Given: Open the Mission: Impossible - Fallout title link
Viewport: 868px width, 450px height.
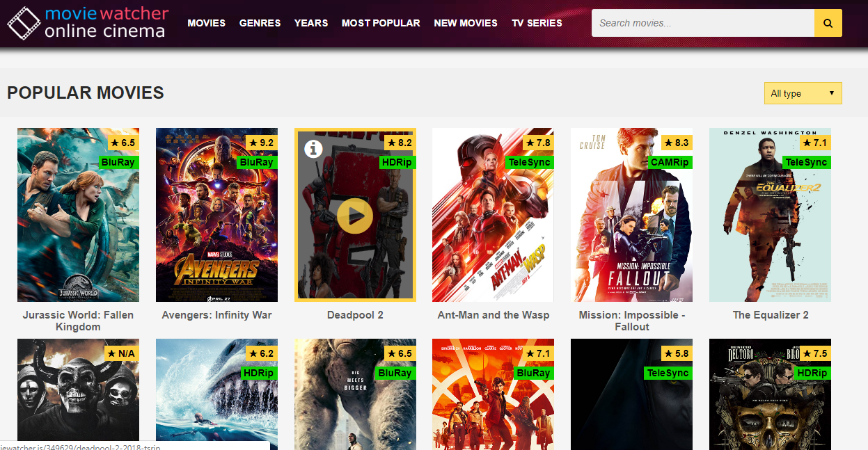Looking at the screenshot, I should 632,321.
